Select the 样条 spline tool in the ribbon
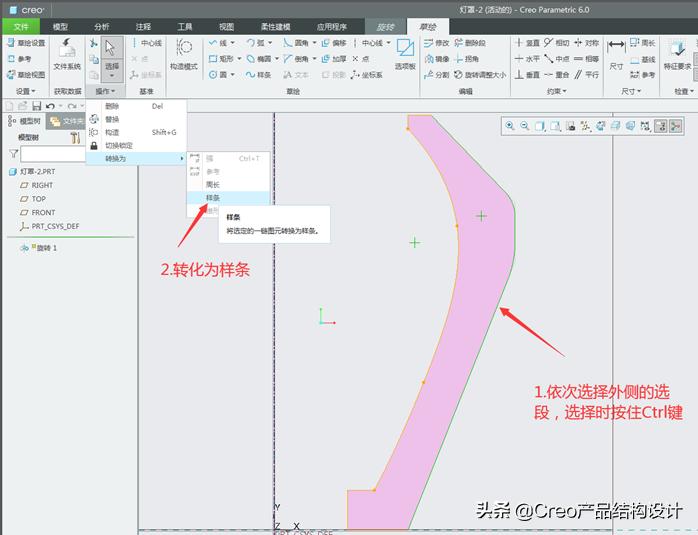This screenshot has height=535, width=698. tap(259, 75)
